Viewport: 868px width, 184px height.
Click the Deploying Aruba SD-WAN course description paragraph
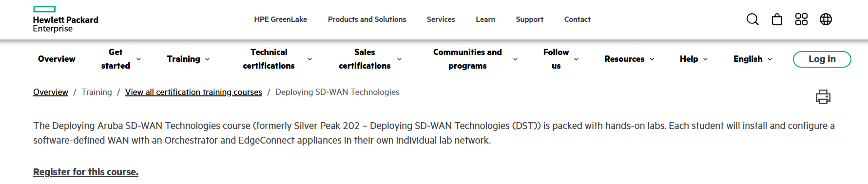(434, 133)
